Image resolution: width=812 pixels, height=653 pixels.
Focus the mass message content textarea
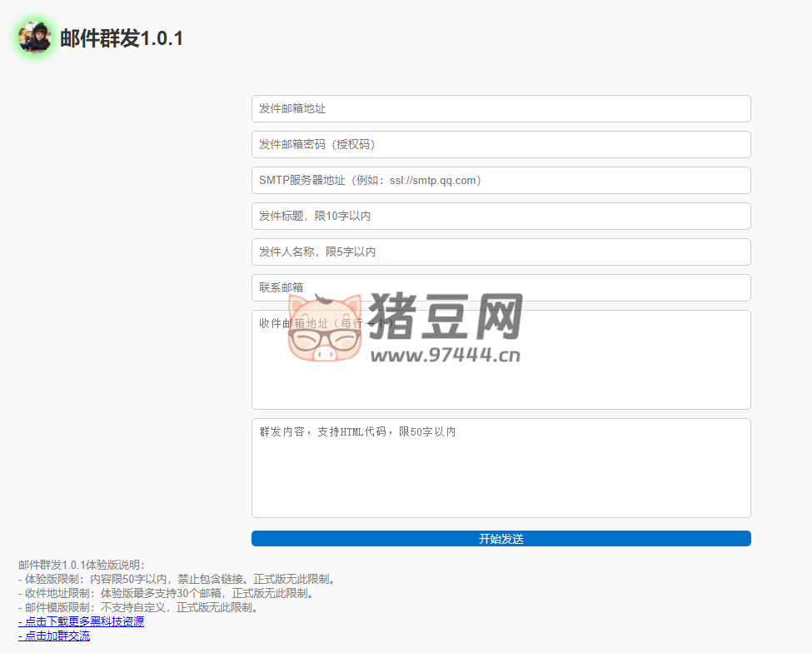click(500, 466)
